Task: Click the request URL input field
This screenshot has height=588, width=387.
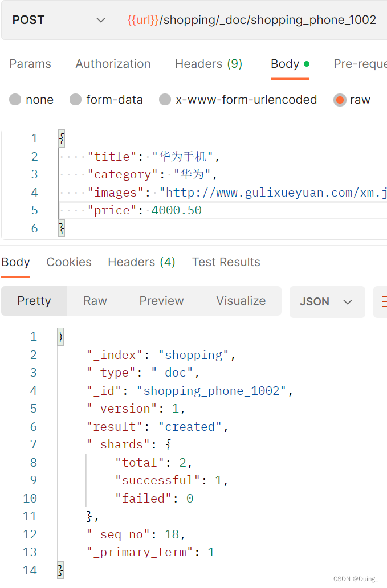Action: [x=251, y=20]
